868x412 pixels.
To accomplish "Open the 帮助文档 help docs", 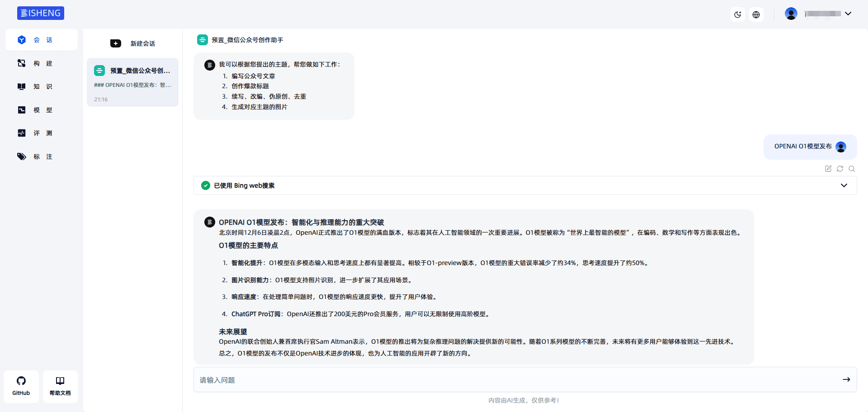I will pyautogui.click(x=60, y=387).
